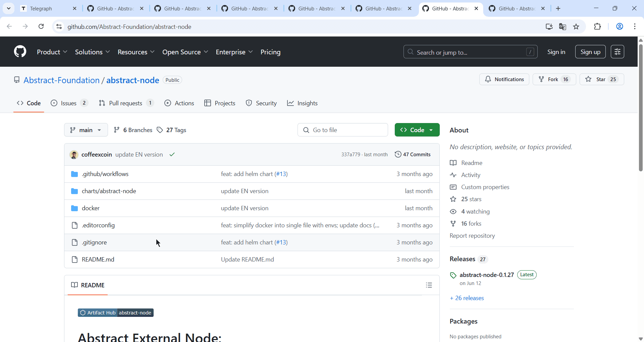Expand the main branch dropdown
This screenshot has height=342, width=644.
point(86,130)
